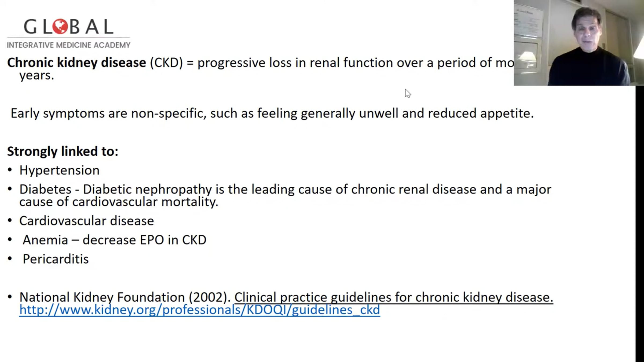Viewport: 644px width, 362px height.
Task: Select the Hypertension bullet item
Action: pyautogui.click(x=59, y=170)
